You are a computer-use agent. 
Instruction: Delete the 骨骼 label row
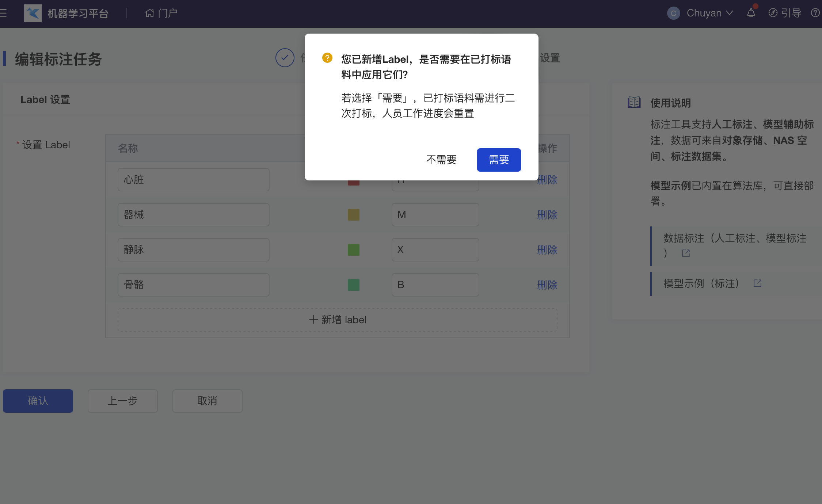[547, 285]
